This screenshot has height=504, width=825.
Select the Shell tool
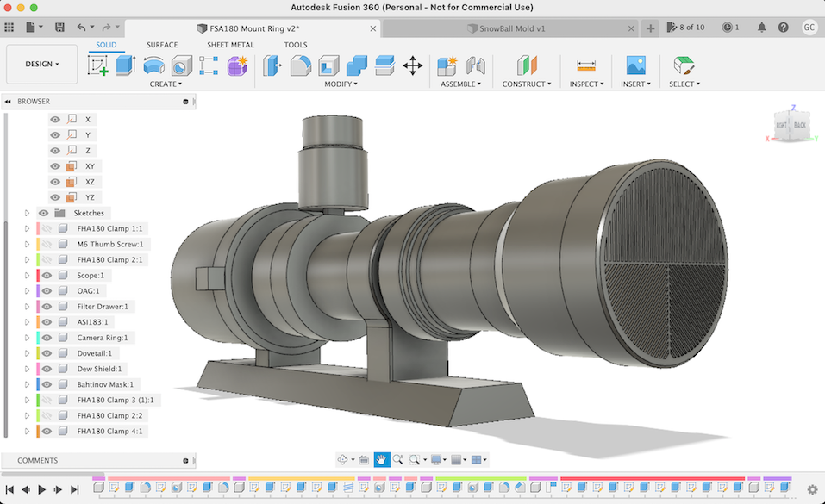pyautogui.click(x=328, y=65)
